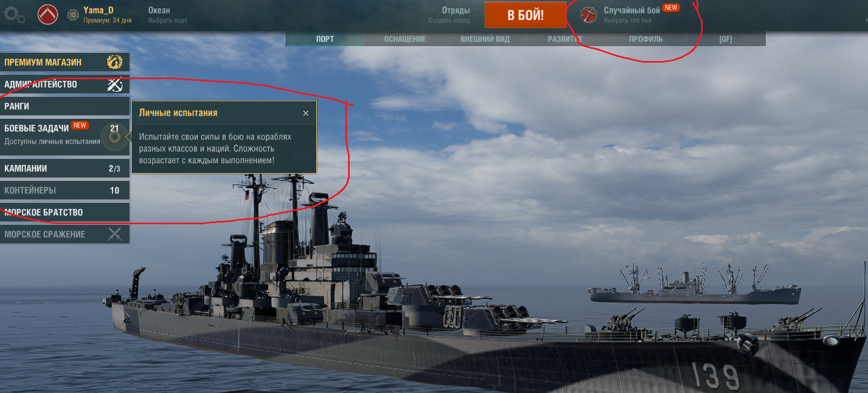
Task: Click the anchor icon on Адмиралтейство
Action: point(114,85)
